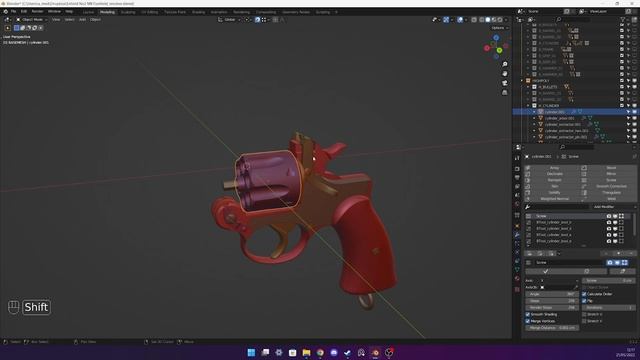Duplicate modifier button next to checkmark

tap(587, 271)
